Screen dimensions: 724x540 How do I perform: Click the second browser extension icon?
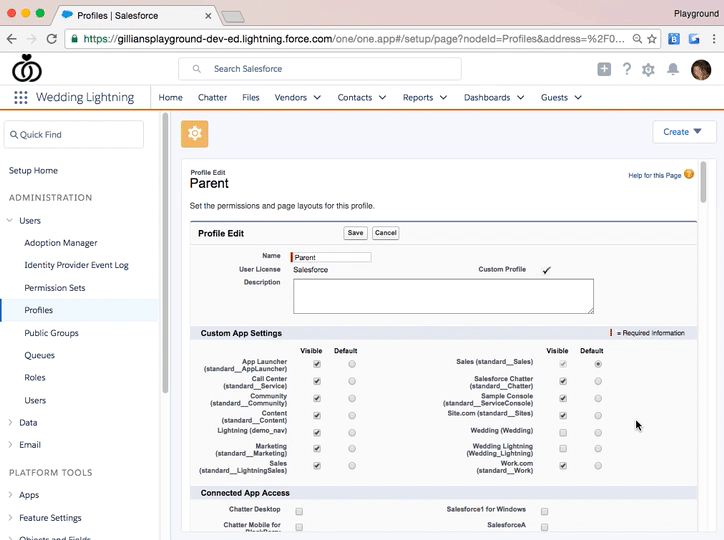[x=694, y=39]
